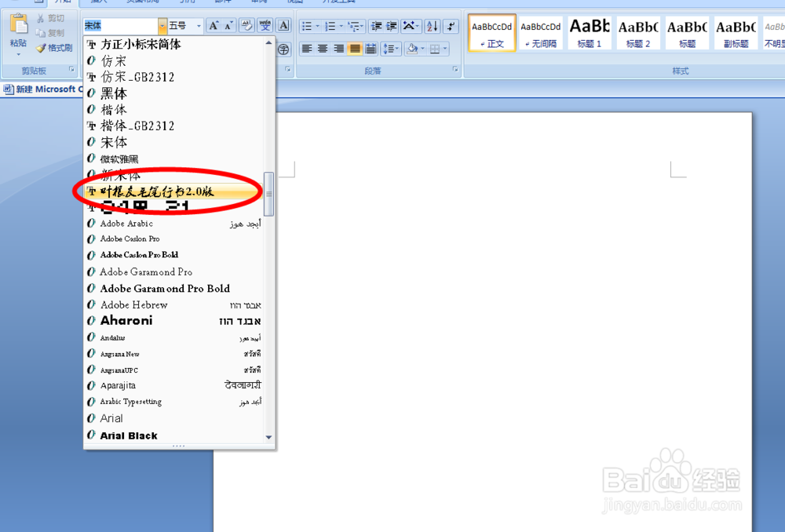Image resolution: width=785 pixels, height=532 pixels.
Task: Open the Paragraph (段落) dialog launcher
Action: (455, 70)
